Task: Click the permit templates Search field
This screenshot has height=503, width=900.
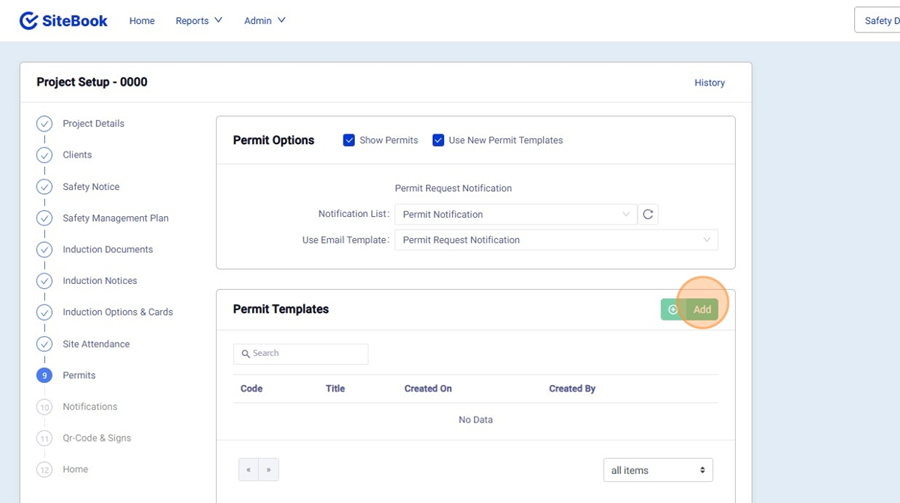Action: pyautogui.click(x=301, y=354)
